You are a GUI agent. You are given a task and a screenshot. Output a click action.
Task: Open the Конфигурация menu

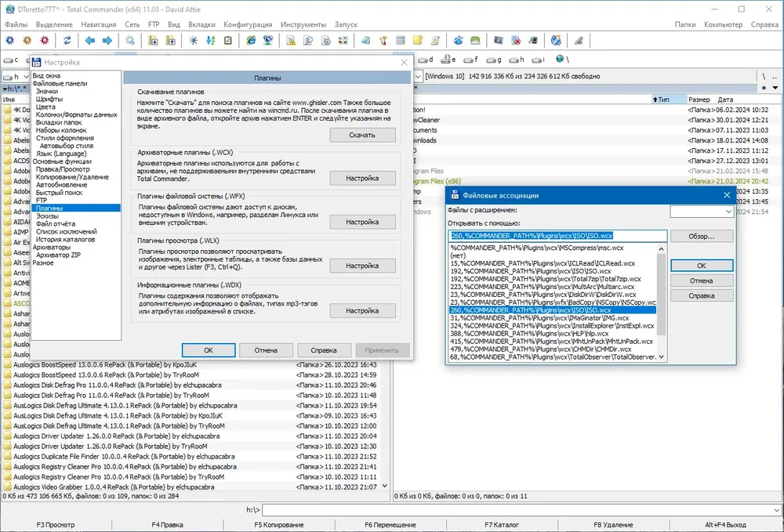coord(248,24)
